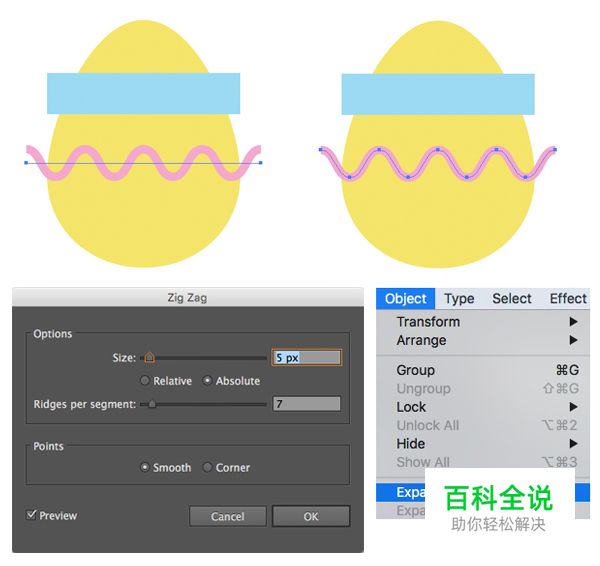
Task: Click the Ridges per segment value field
Action: (x=306, y=404)
